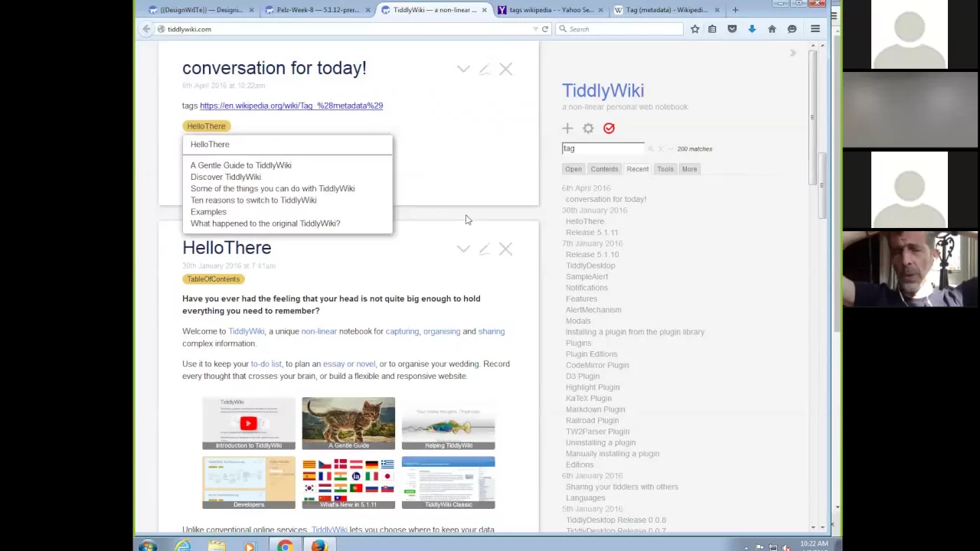Click the sidebar search field containing 'tag'
This screenshot has height=551, width=980.
click(x=603, y=148)
